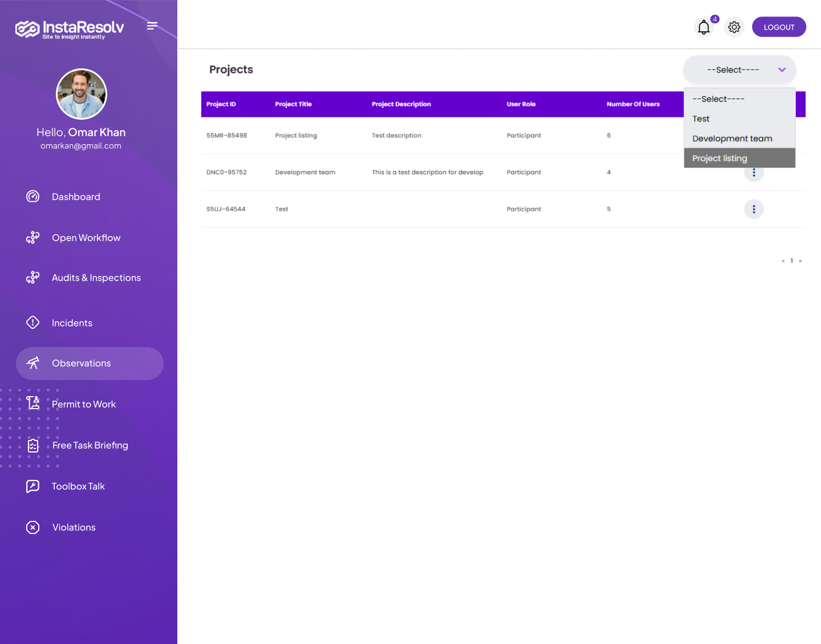Click the Dashboard gauge icon
Image resolution: width=821 pixels, height=644 pixels.
click(33, 197)
